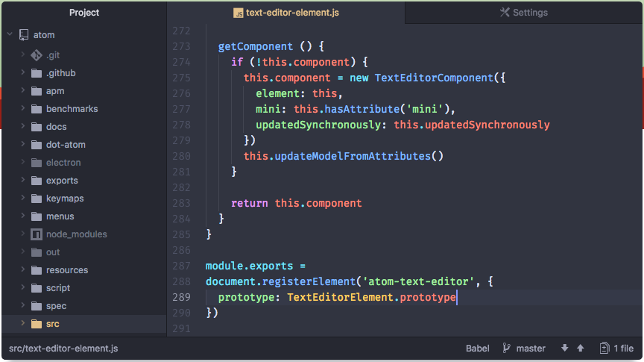The image size is (644, 362).
Task: Click the git push up arrow
Action: click(x=581, y=348)
